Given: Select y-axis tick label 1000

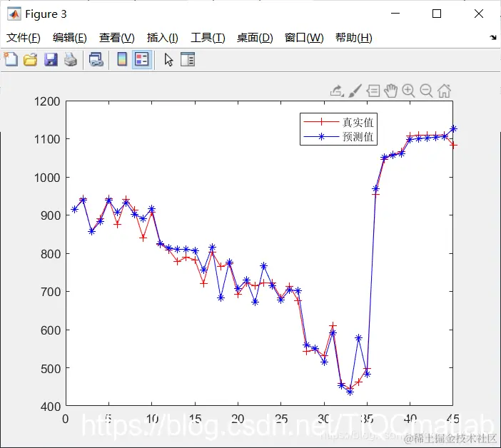Looking at the screenshot, I should (x=47, y=178).
